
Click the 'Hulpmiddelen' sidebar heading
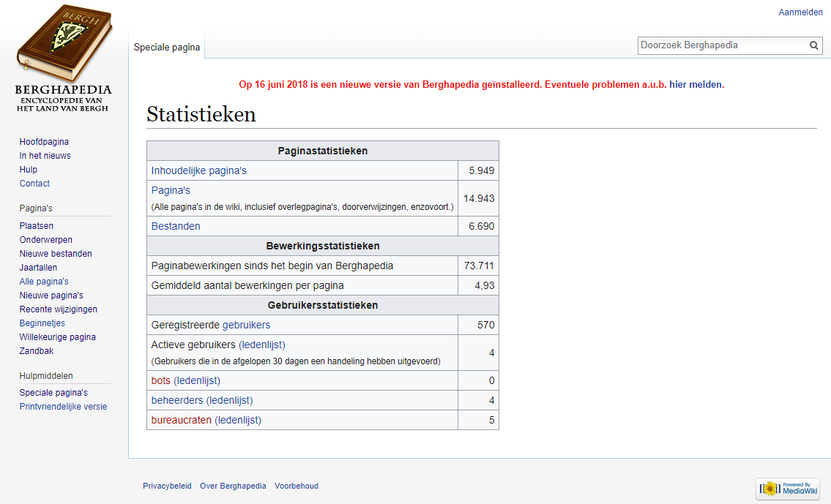point(46,376)
